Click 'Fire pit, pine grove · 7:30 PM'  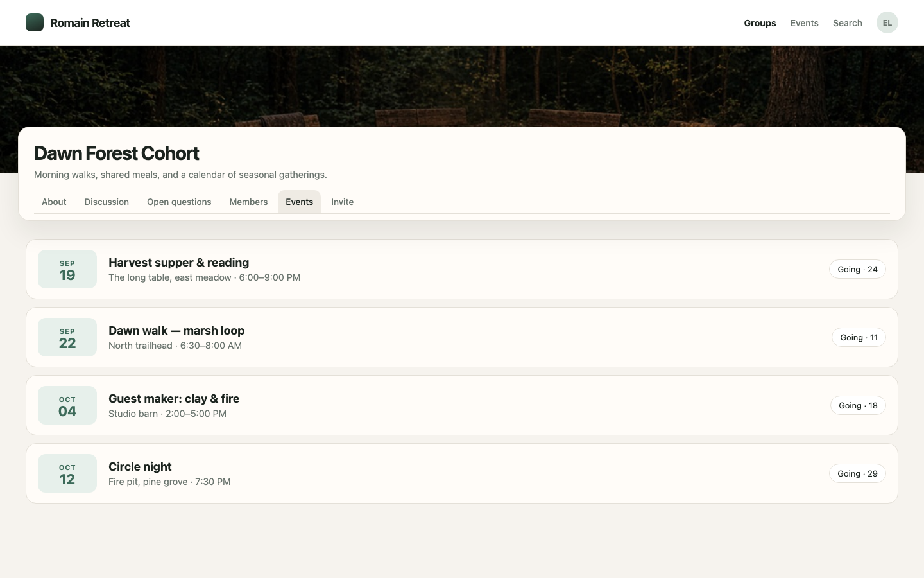click(169, 482)
